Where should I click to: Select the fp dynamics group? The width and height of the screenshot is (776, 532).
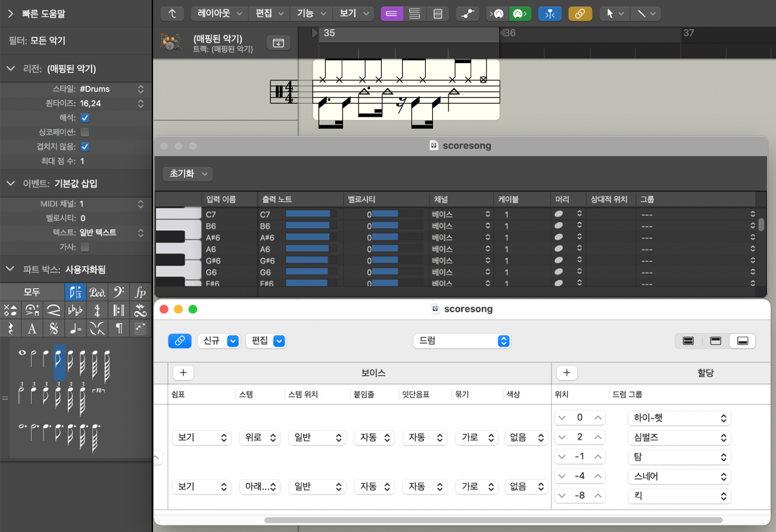141,292
